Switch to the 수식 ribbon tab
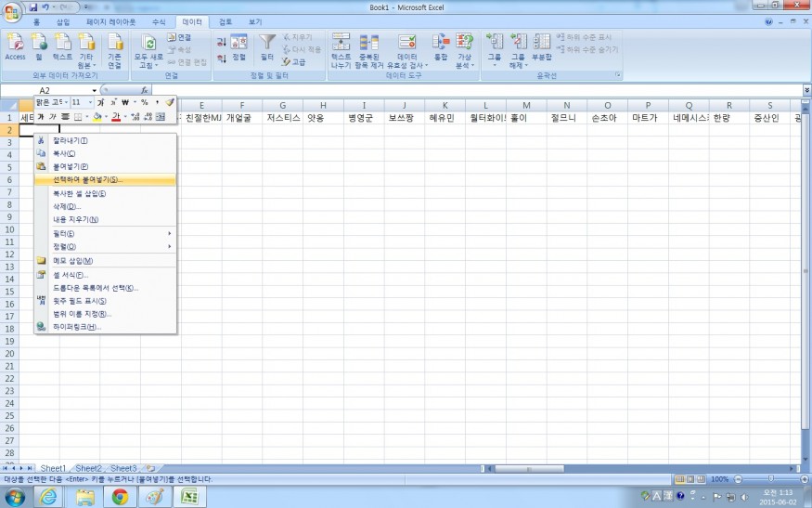Viewport: 812px width, 508px height. tap(159, 20)
